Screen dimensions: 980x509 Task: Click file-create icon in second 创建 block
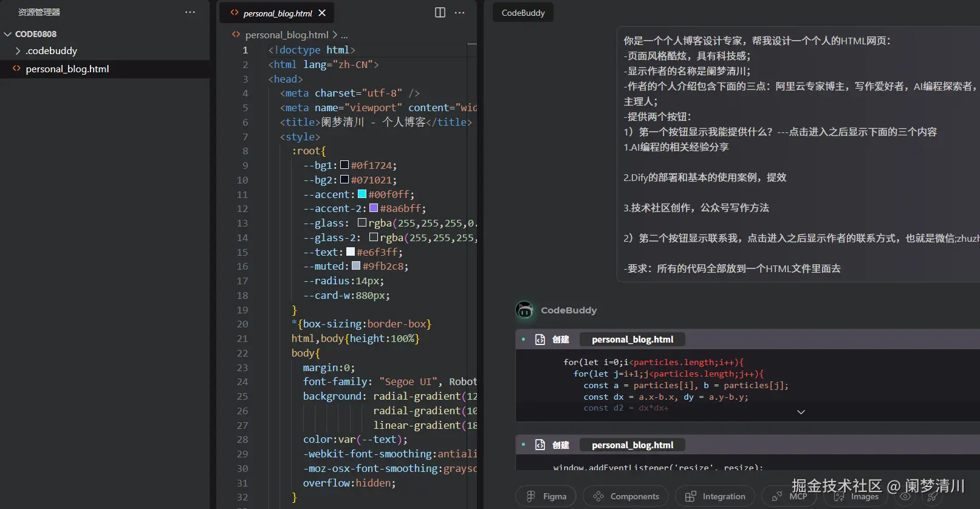[540, 445]
